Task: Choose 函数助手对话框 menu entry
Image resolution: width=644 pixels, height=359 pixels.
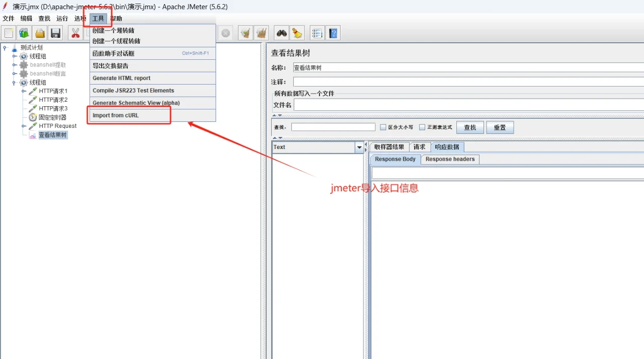Action: click(152, 53)
